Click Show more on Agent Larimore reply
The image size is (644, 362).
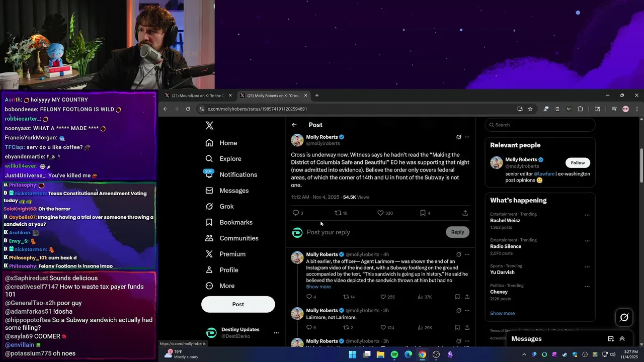point(318,287)
